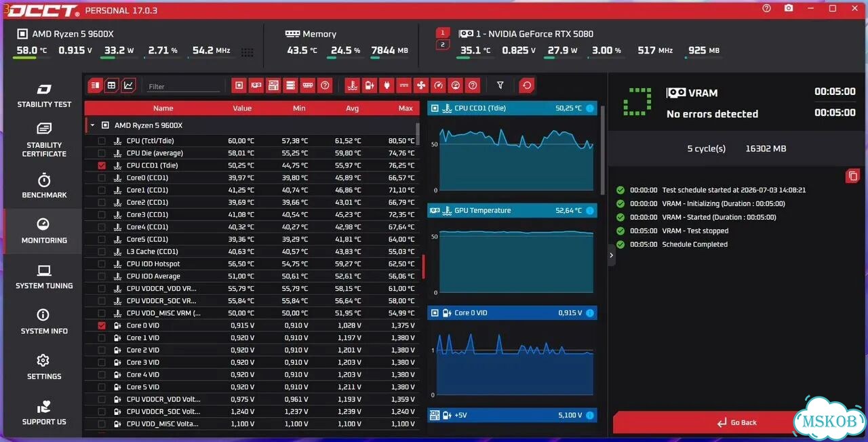This screenshot has width=868, height=442.
Task: Toggle the blue dot on Core 0 VID graph
Action: (589, 313)
